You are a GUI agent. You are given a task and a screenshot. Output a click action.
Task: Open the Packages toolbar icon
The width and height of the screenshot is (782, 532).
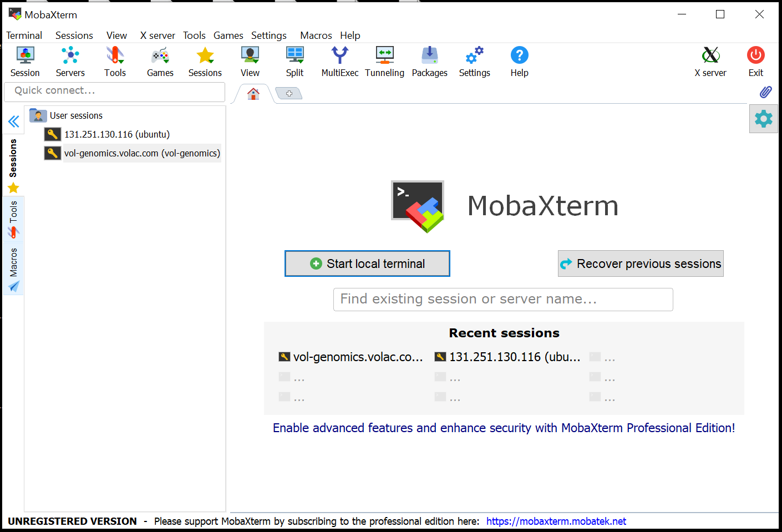pyautogui.click(x=430, y=62)
